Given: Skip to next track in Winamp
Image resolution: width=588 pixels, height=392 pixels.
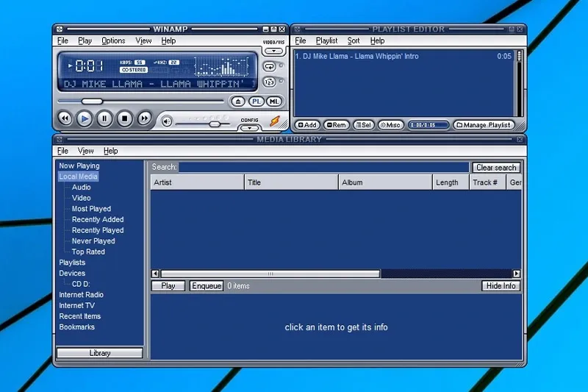Looking at the screenshot, I should (144, 118).
